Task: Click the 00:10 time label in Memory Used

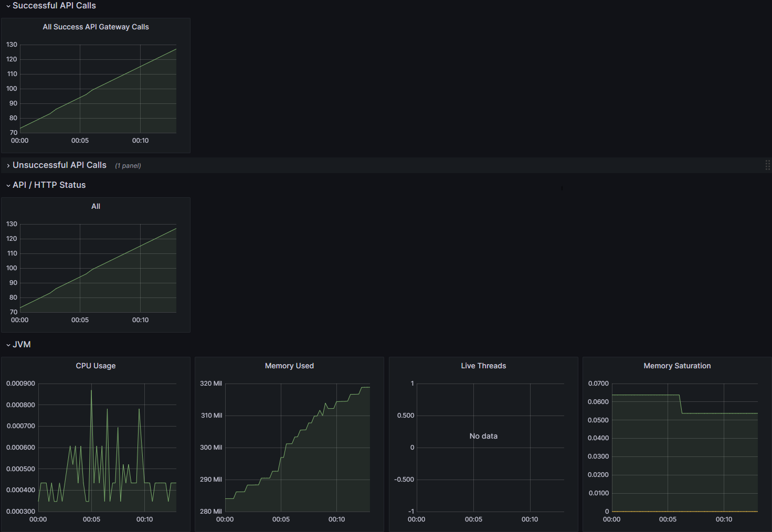Action: coord(336,519)
